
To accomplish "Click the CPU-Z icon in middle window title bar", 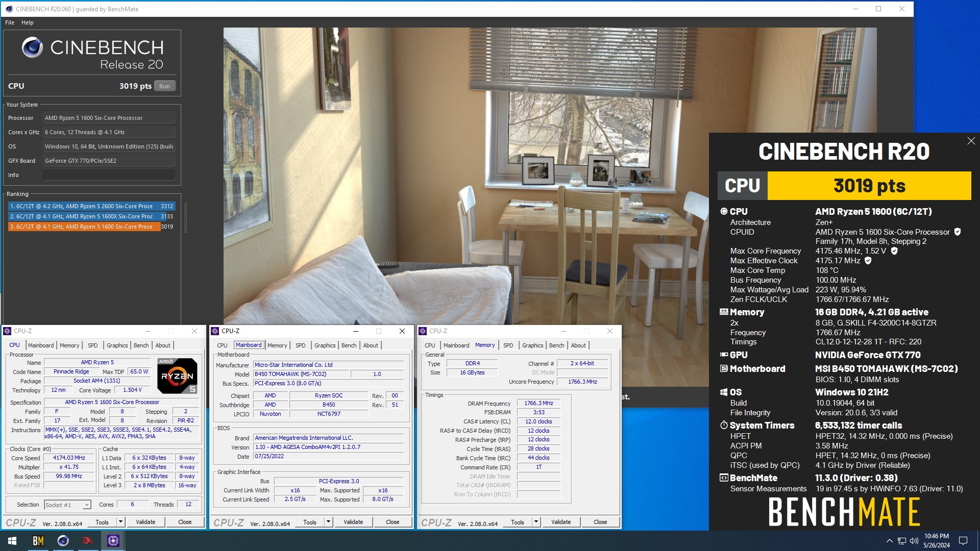I will [215, 331].
